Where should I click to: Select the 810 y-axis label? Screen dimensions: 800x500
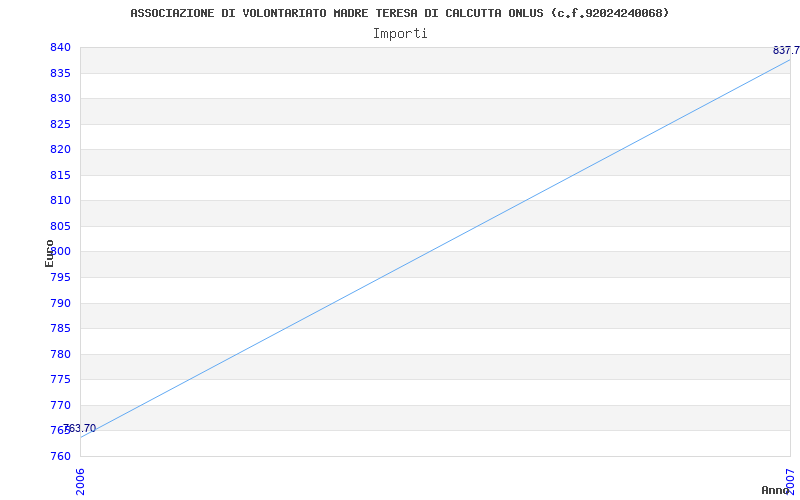click(60, 201)
